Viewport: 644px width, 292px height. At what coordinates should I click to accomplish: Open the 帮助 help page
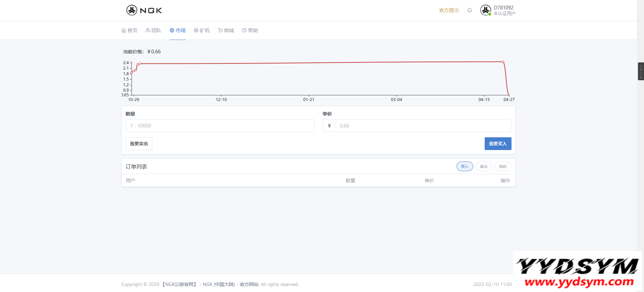coord(250,31)
